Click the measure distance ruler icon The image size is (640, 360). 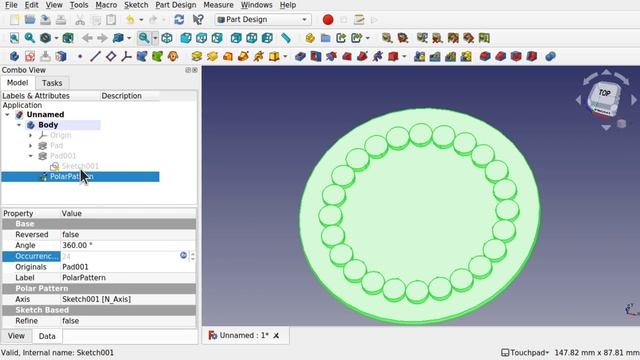click(286, 38)
